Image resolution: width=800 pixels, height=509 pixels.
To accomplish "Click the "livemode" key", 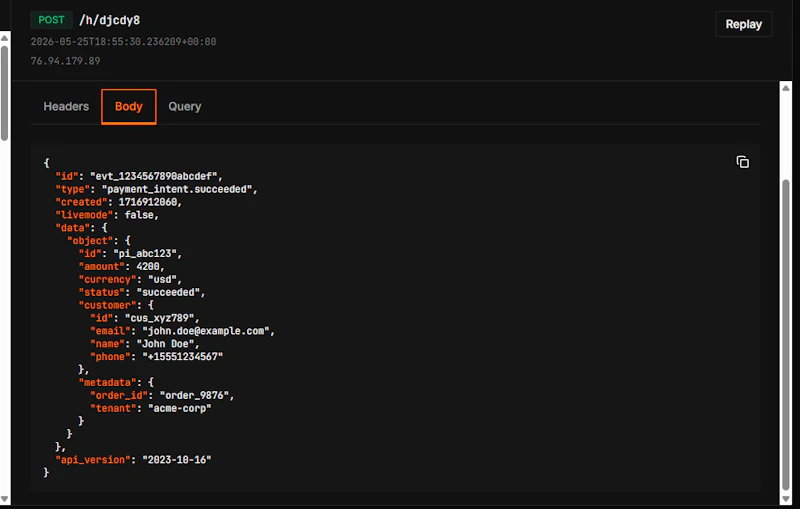I will [84, 215].
